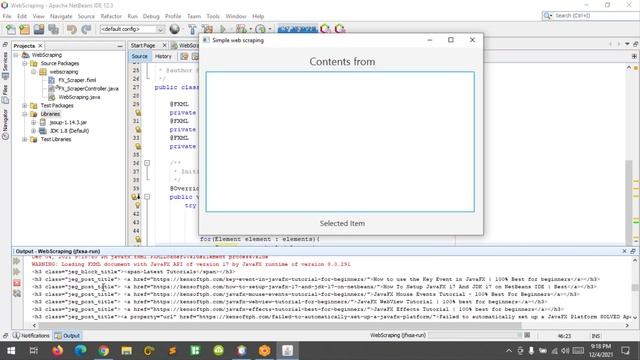This screenshot has height=360, width=640.
Task: Collapse the WebScraping project node
Action: [x=16, y=55]
